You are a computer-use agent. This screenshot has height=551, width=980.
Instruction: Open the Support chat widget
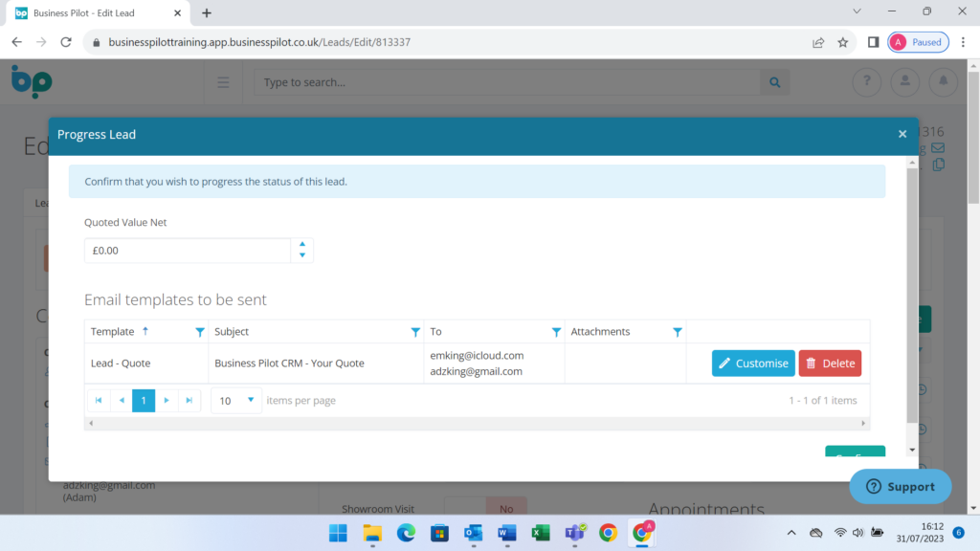(900, 487)
